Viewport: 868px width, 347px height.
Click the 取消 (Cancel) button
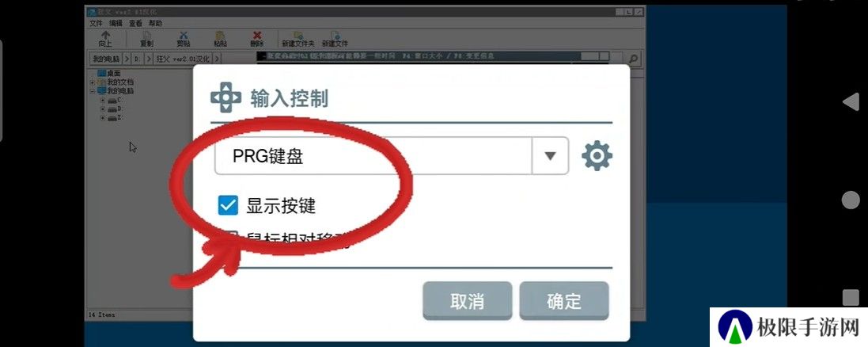click(x=467, y=301)
